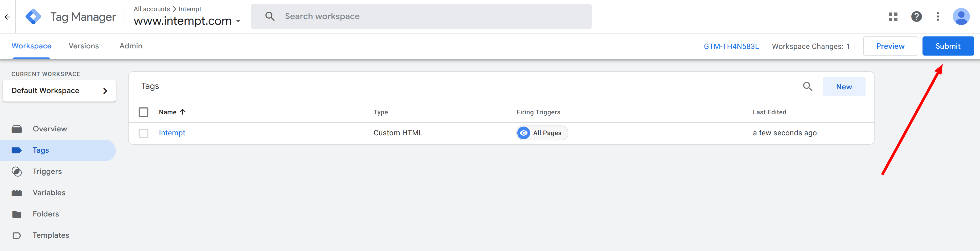Open Overview in the sidebar
This screenshot has width=980, height=251.
point(50,129)
